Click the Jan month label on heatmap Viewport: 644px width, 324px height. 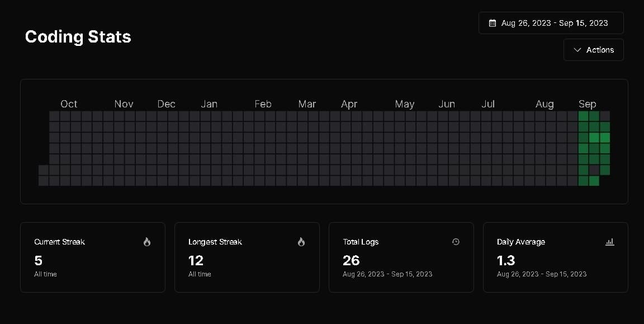[x=209, y=104]
